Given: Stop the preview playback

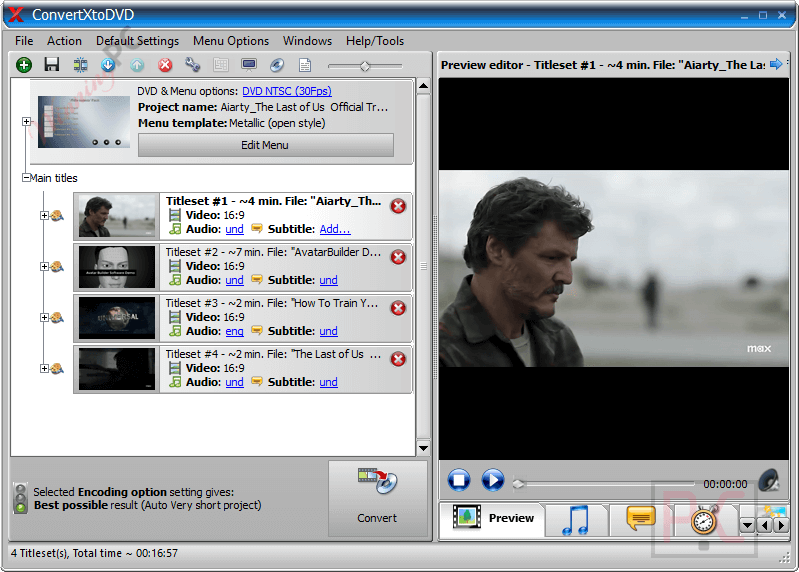Looking at the screenshot, I should 459,480.
